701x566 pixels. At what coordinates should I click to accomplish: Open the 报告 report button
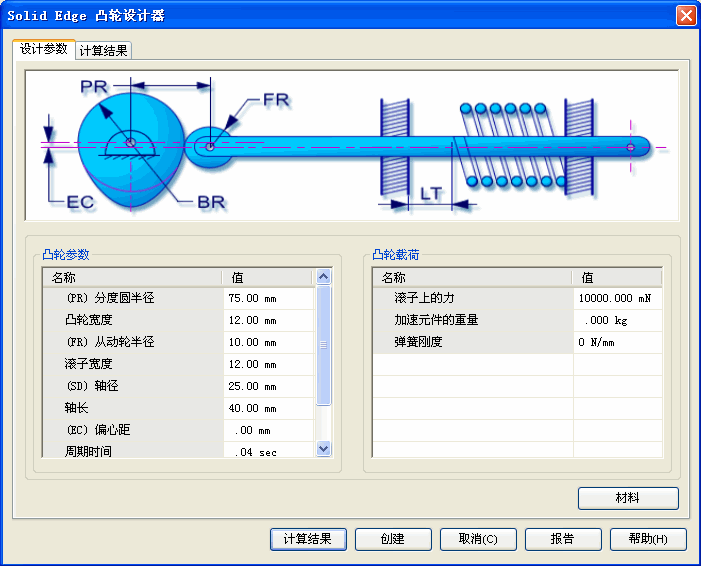pos(563,539)
